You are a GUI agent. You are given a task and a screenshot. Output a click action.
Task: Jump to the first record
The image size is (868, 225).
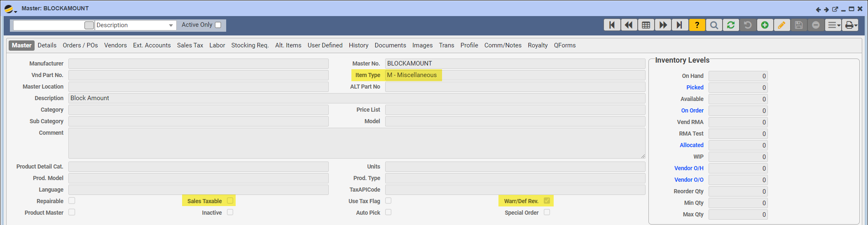pyautogui.click(x=612, y=25)
